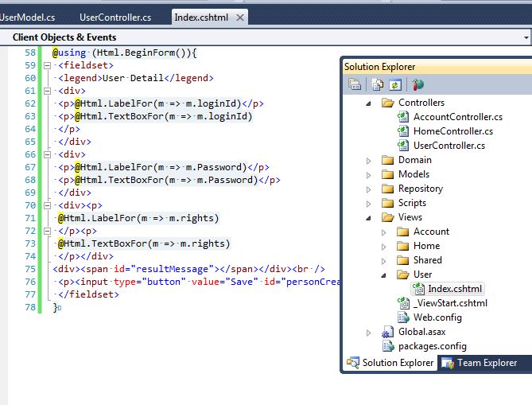
Task: Expand the Account folder node
Action: pyautogui.click(x=383, y=232)
